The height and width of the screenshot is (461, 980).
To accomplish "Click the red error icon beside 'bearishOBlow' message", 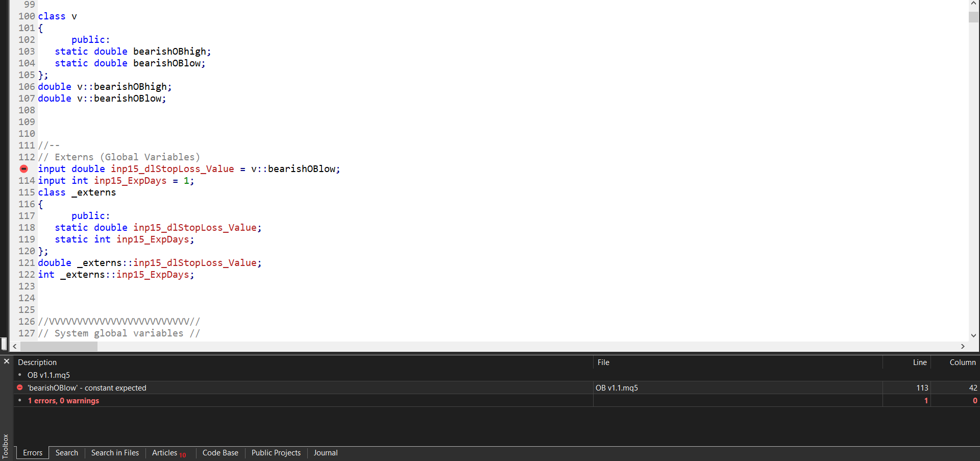I will pyautogui.click(x=20, y=387).
